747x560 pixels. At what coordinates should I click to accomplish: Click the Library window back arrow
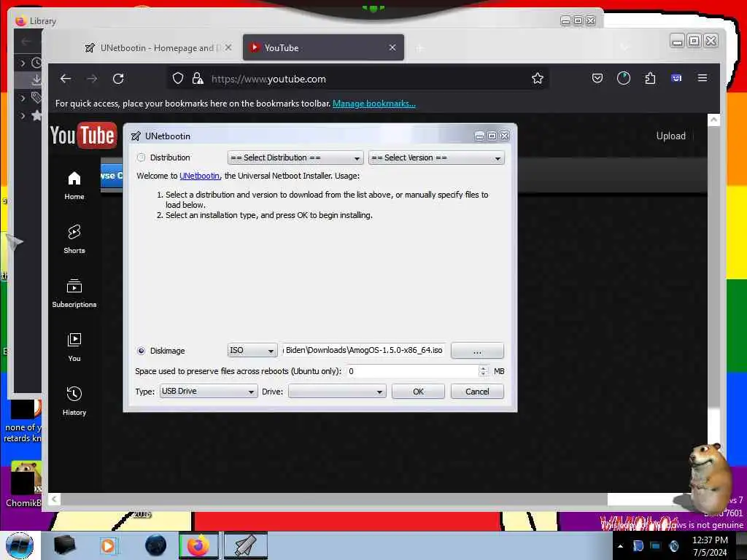point(26,42)
